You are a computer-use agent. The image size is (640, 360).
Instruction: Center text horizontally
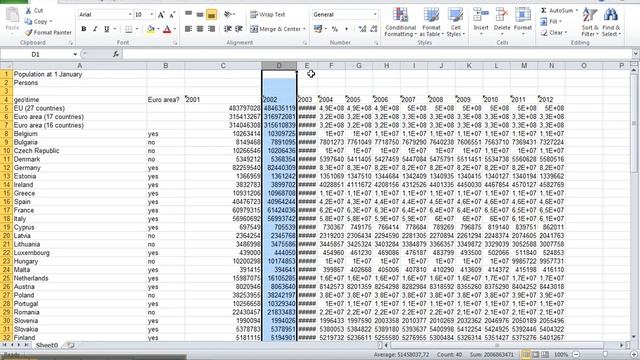coord(200,29)
